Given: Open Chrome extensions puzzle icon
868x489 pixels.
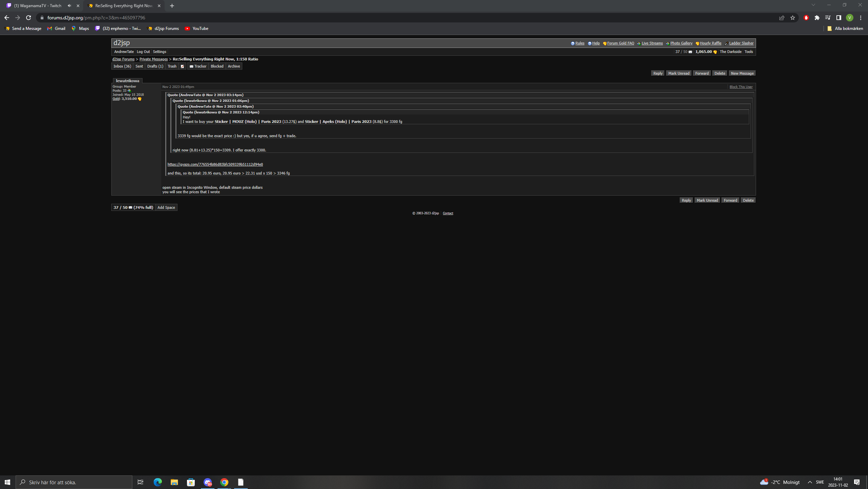Looking at the screenshot, I should 817,18.
